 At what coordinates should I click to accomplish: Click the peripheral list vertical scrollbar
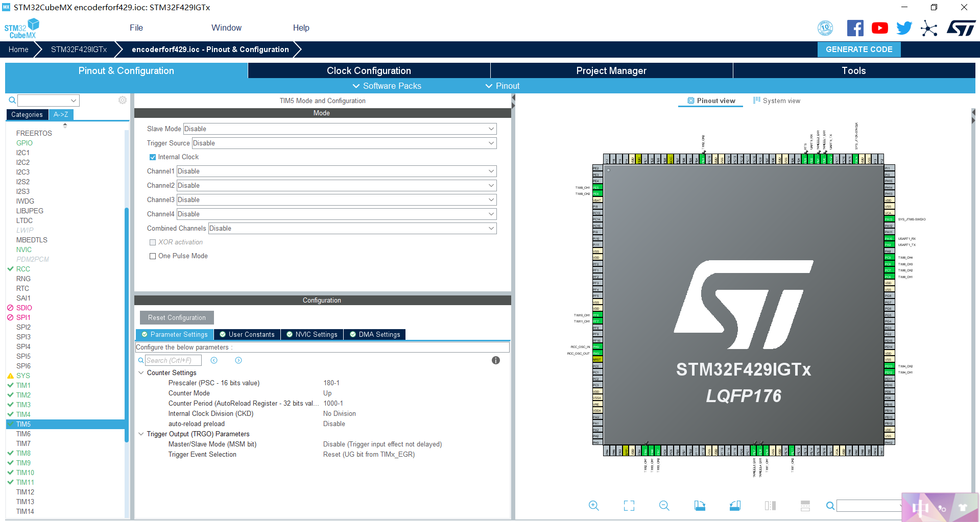coord(127,324)
